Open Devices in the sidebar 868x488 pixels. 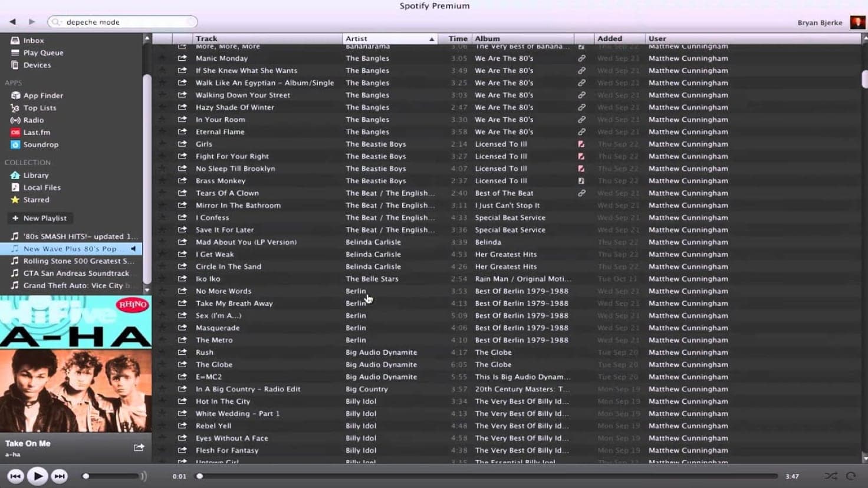[x=37, y=65]
